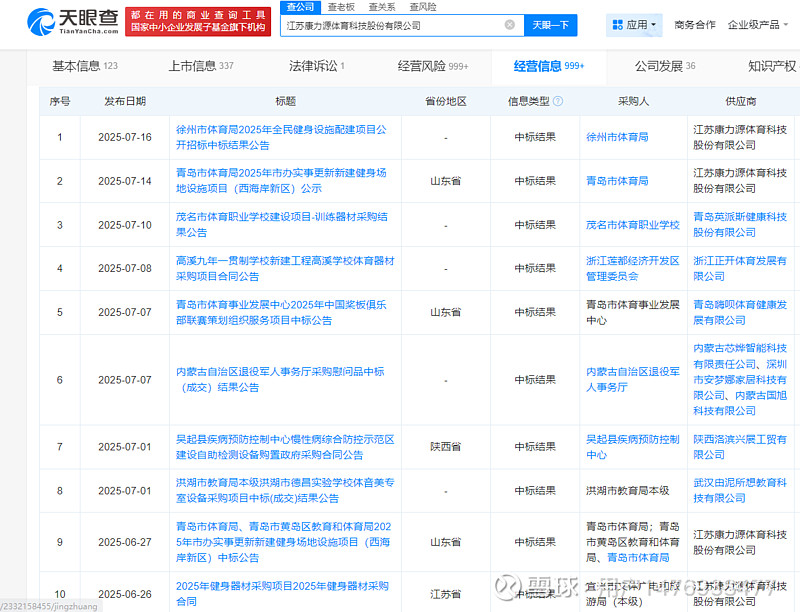The image size is (800, 612).
Task: Click the 标题 column header
Action: [x=285, y=101]
